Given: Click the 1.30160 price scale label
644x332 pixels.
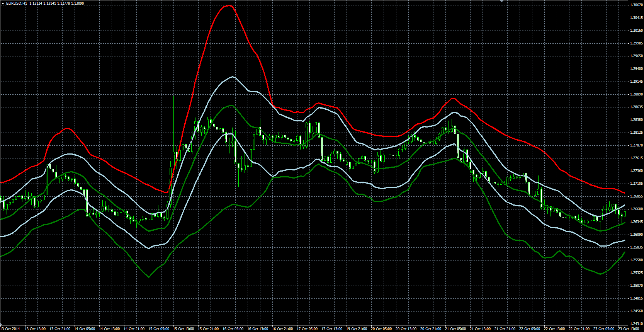Looking at the screenshot, I should pyautogui.click(x=636, y=31).
